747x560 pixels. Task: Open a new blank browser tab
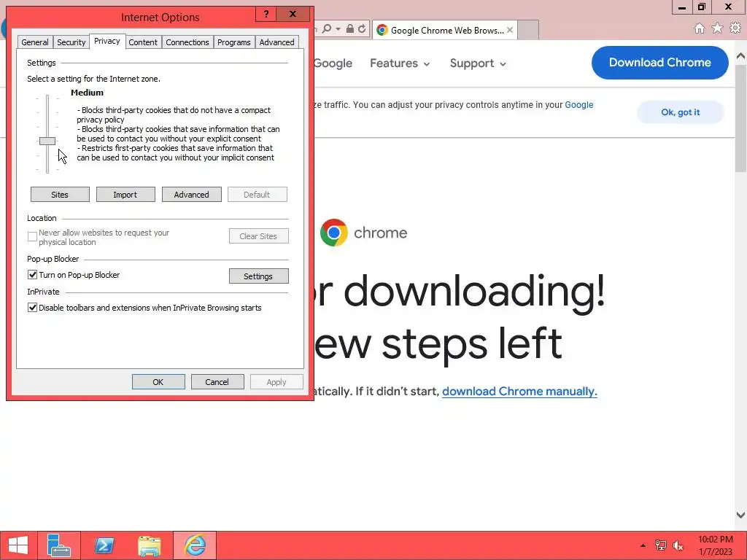(528, 30)
